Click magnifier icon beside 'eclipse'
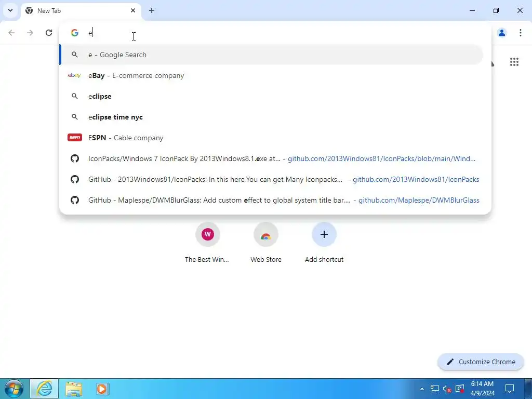This screenshot has height=399, width=532. pyautogui.click(x=75, y=96)
